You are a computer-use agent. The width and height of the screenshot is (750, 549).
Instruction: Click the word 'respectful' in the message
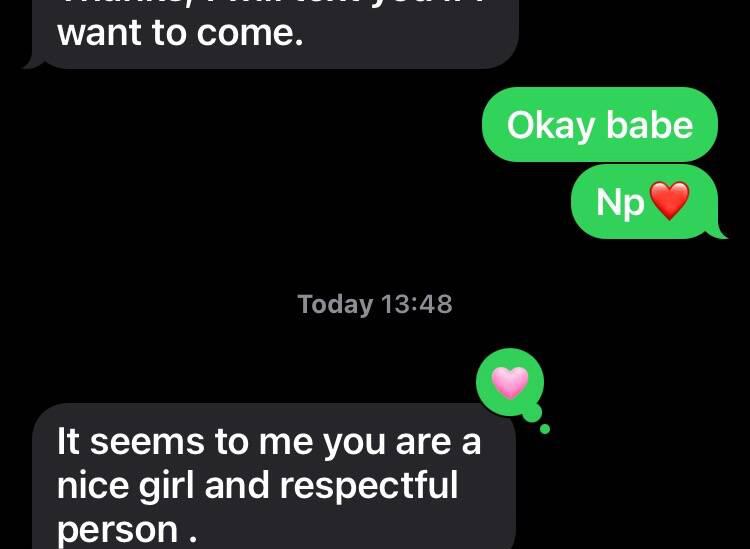(x=368, y=486)
